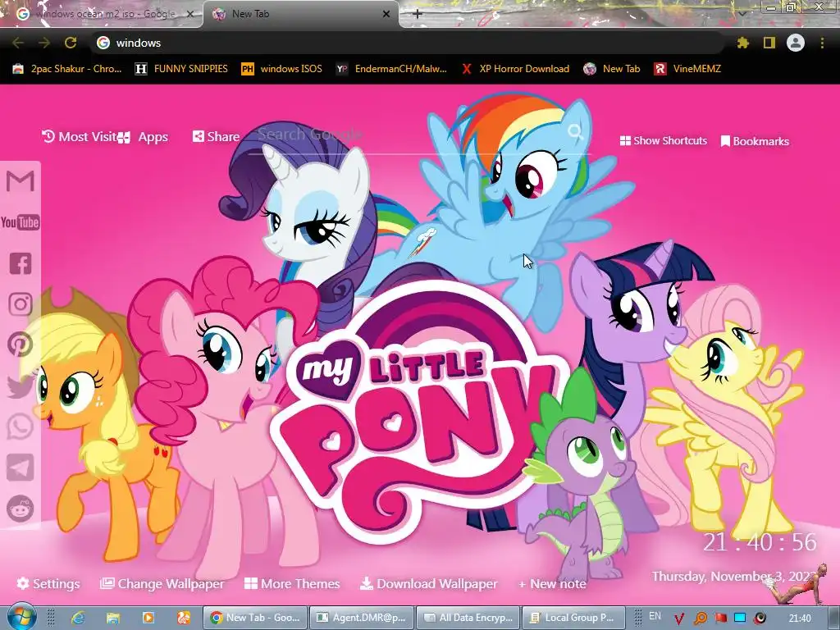This screenshot has height=630, width=840.
Task: Click the orange magnifier tray icon
Action: coord(701,619)
